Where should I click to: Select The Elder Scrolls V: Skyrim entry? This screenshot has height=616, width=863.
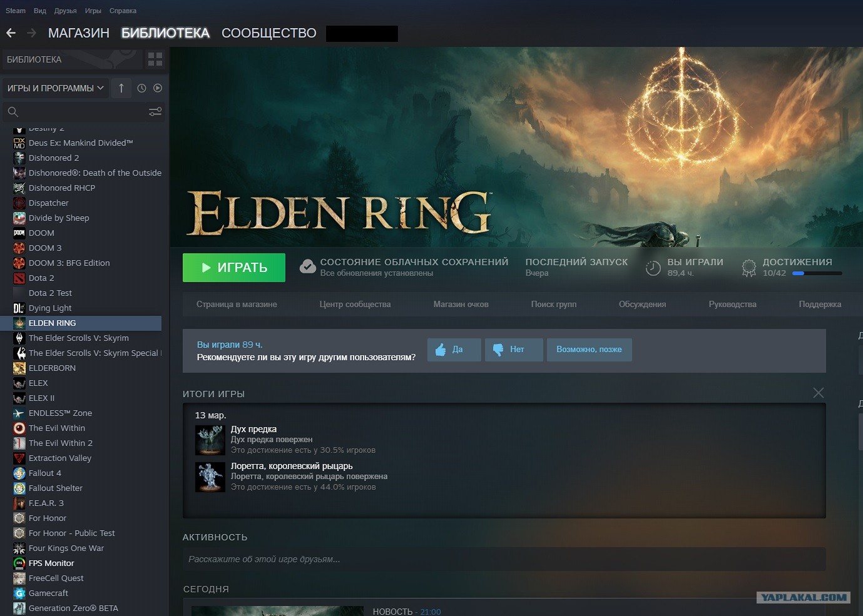click(x=79, y=338)
